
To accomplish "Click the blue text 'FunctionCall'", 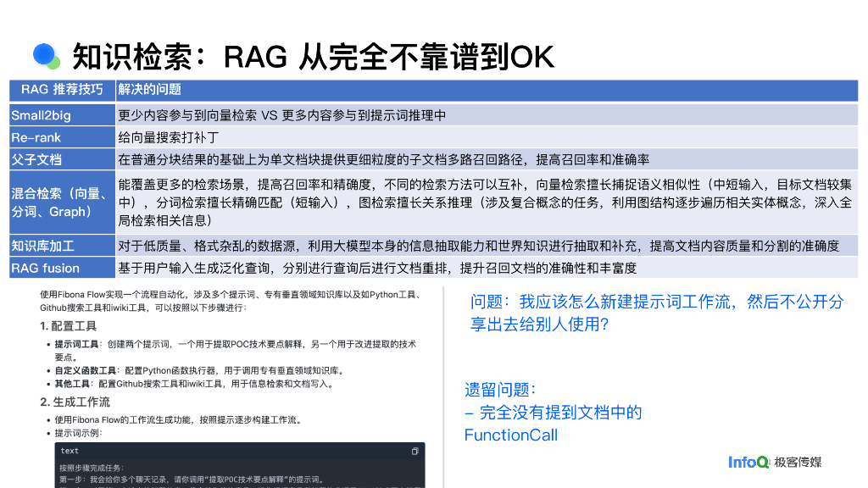I will (x=510, y=435).
